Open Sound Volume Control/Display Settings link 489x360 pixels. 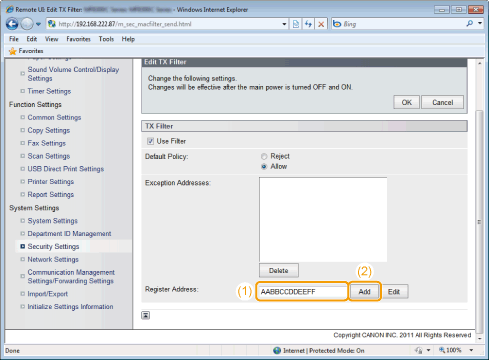[x=73, y=74]
